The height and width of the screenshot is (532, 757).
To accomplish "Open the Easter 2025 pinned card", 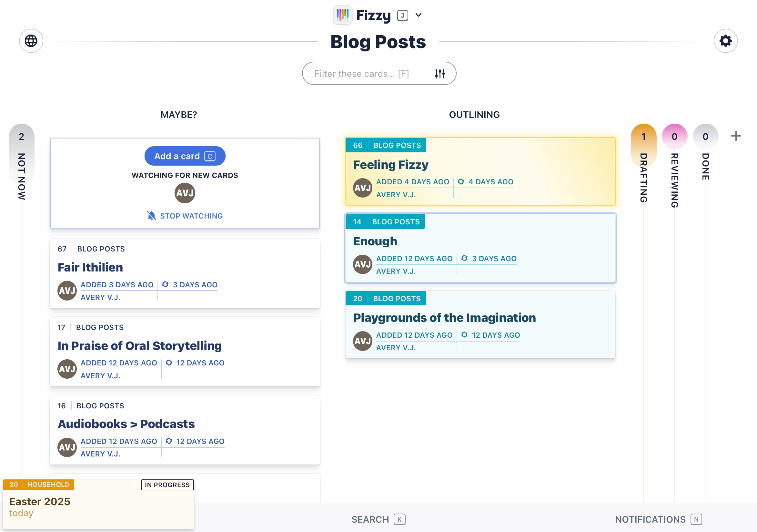I will pyautogui.click(x=40, y=502).
